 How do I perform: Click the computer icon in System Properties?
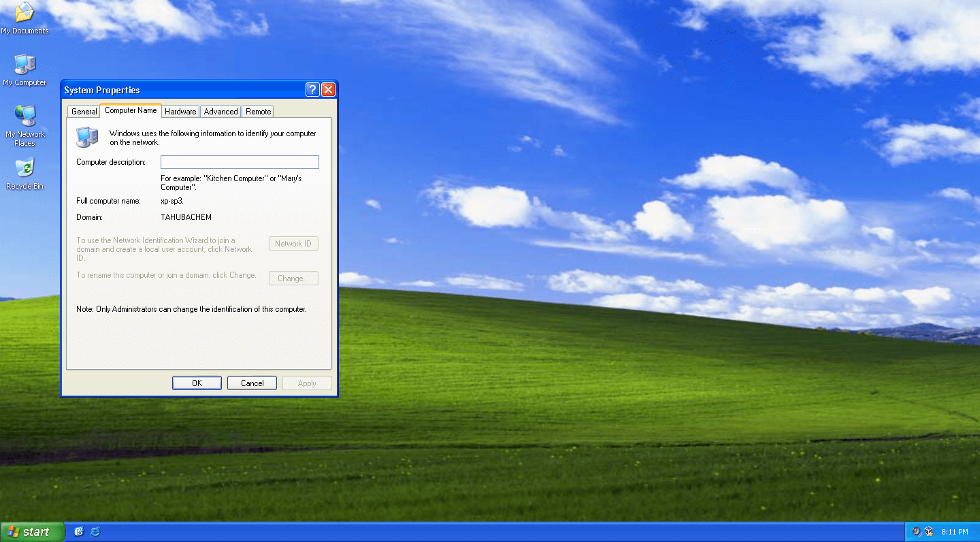pos(87,137)
